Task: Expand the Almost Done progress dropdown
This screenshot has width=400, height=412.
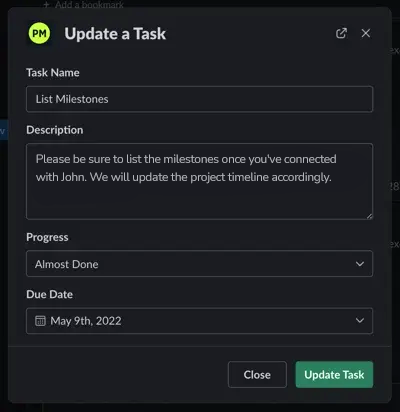Action: tap(199, 264)
